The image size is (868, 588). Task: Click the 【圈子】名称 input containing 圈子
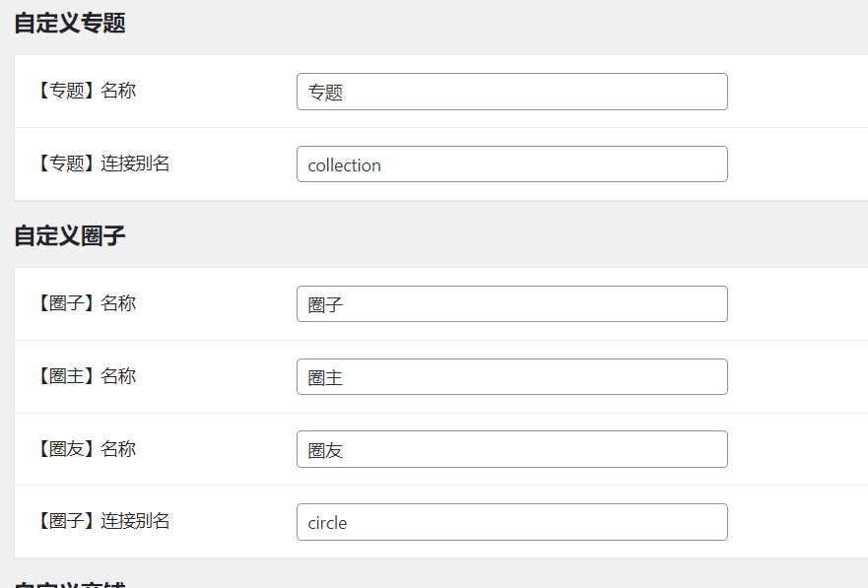[x=512, y=303]
